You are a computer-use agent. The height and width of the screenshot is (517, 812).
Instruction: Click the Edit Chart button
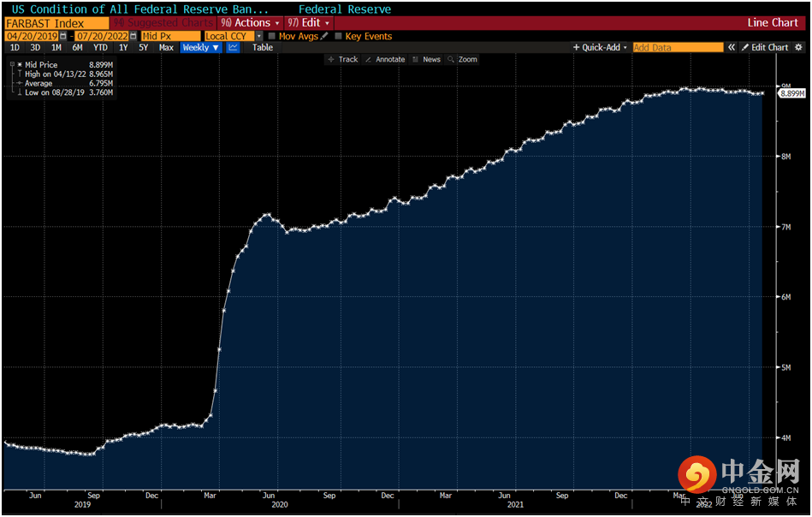[765, 48]
